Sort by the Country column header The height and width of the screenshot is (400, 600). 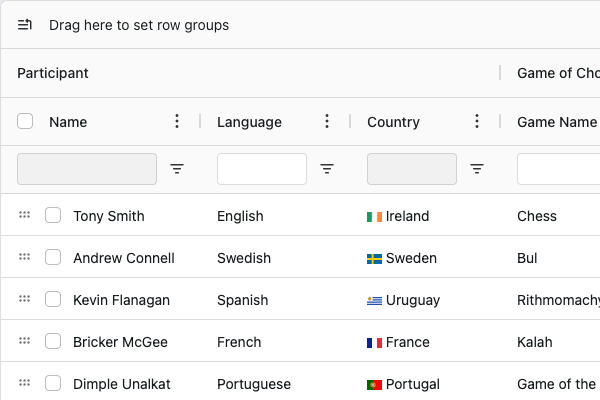tap(393, 122)
